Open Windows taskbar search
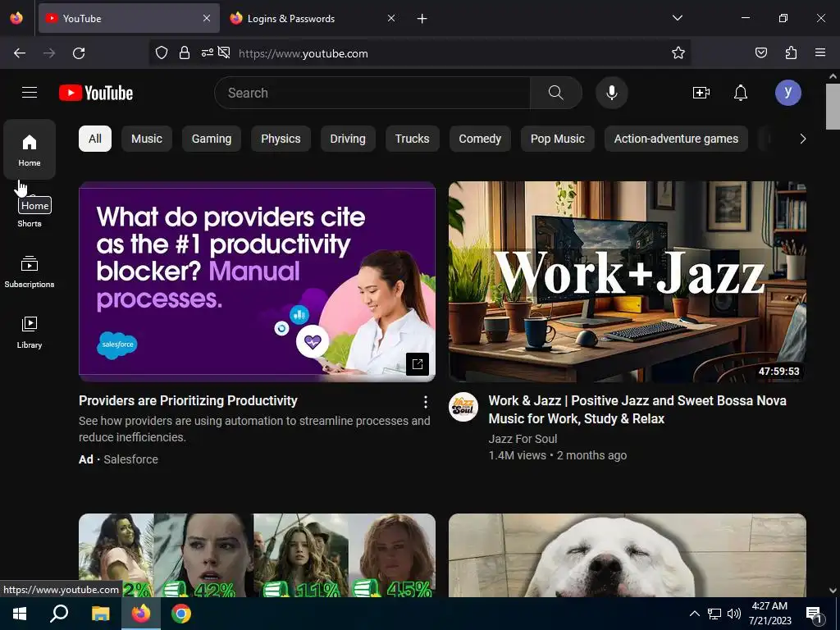The image size is (840, 630). [x=59, y=614]
